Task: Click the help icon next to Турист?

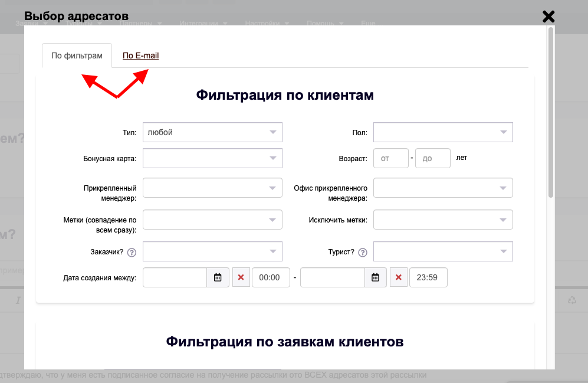Action: (x=363, y=253)
